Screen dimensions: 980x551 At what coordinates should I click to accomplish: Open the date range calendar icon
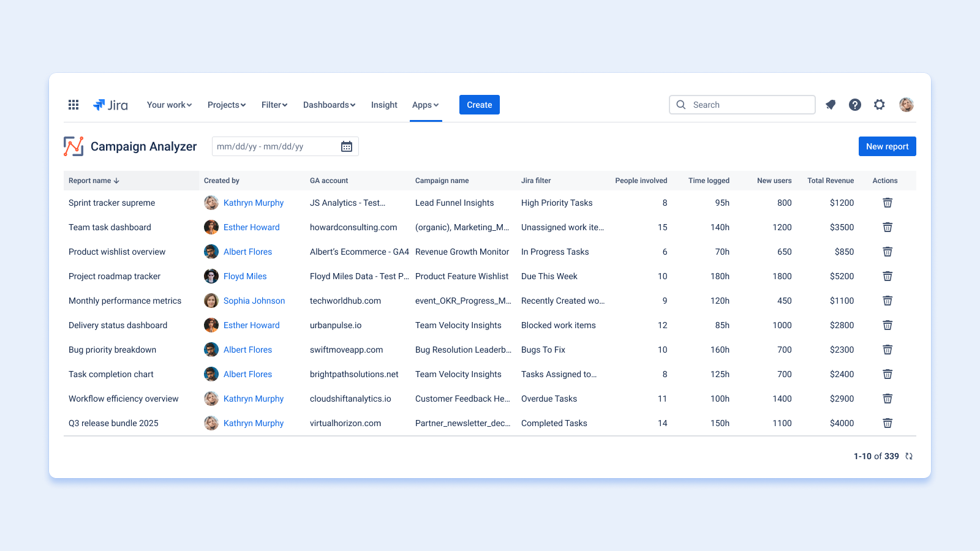(347, 146)
